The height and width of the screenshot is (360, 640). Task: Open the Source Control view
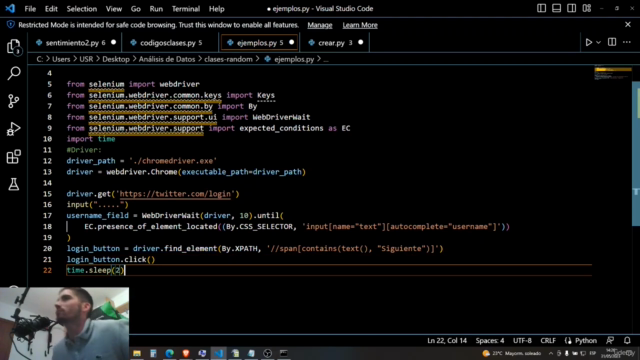(x=14, y=101)
